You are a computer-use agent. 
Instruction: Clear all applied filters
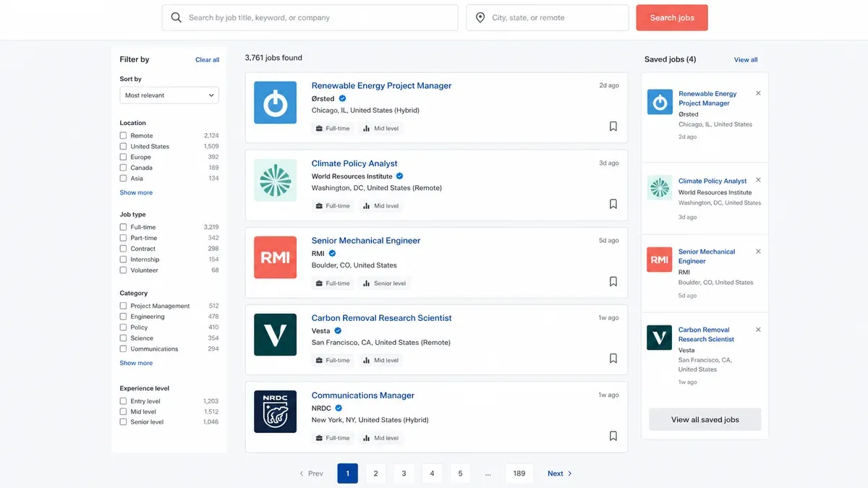click(x=207, y=60)
